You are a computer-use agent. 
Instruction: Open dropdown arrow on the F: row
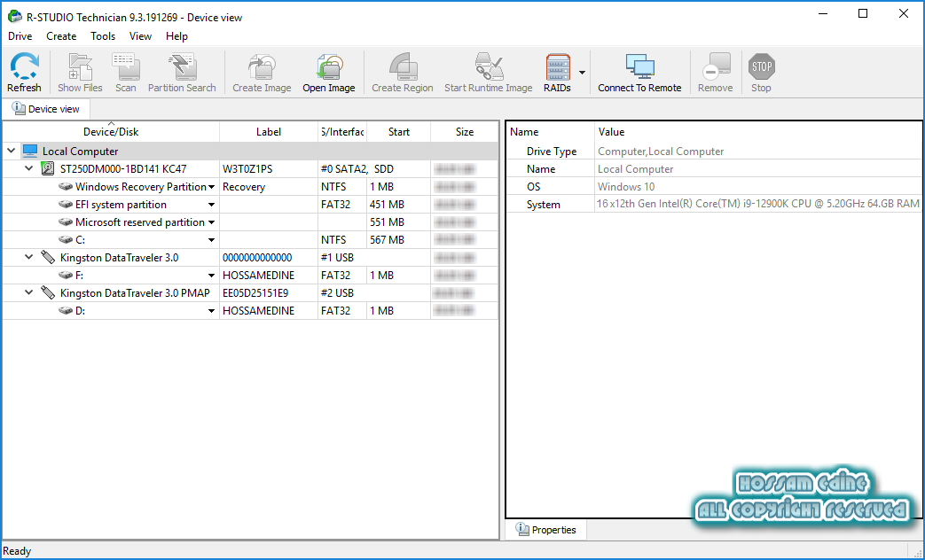pos(211,276)
